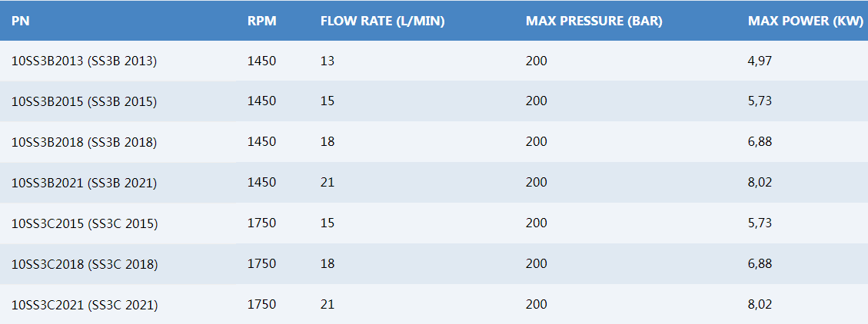868x324 pixels.
Task: Click the PN column header
Action: pos(21,21)
